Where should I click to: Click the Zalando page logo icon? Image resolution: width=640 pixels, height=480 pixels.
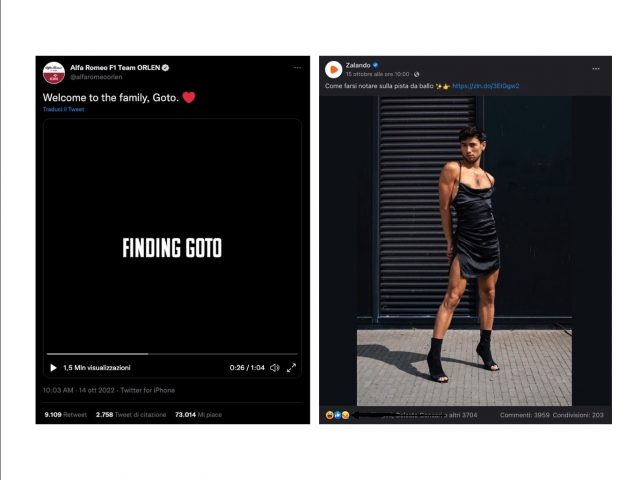click(333, 69)
